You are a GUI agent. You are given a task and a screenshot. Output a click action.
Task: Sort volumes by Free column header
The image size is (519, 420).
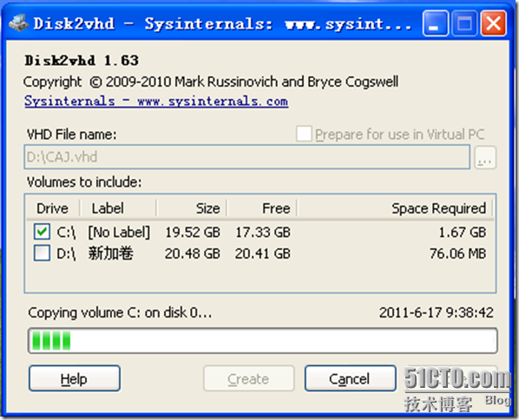262,208
